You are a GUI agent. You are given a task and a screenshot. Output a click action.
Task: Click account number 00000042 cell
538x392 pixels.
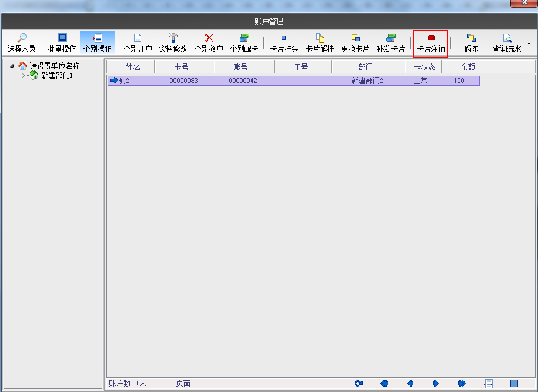coord(243,81)
